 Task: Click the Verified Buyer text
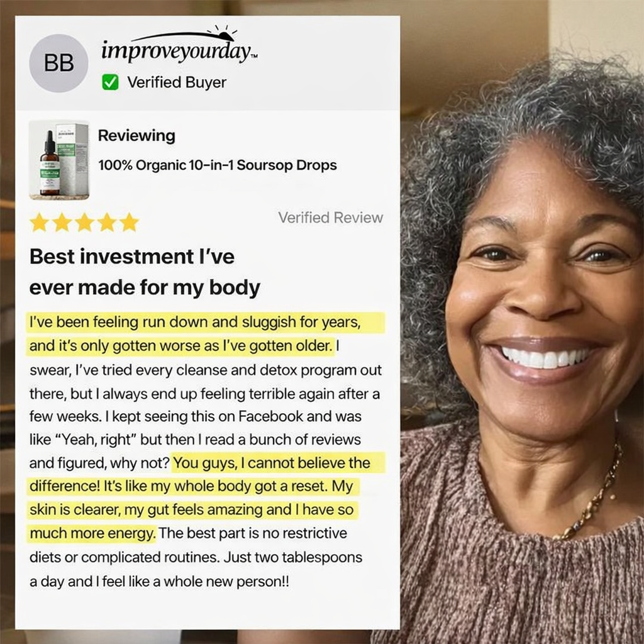pos(177,82)
